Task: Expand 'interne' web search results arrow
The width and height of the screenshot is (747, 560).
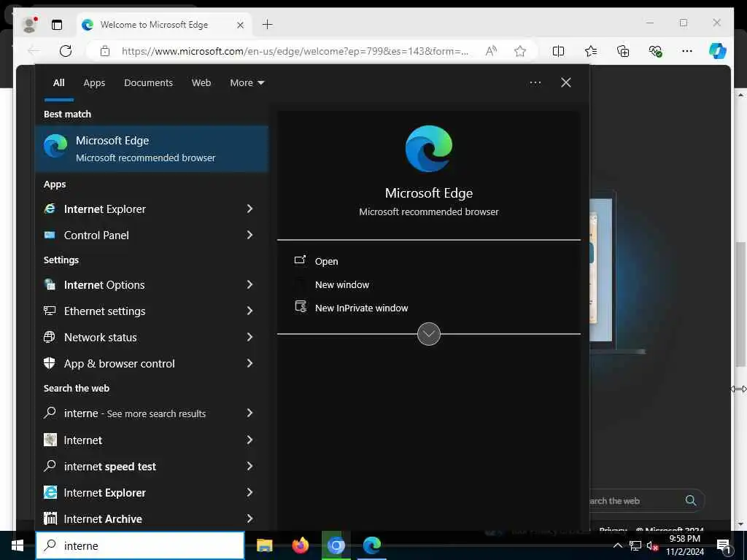Action: [249, 413]
